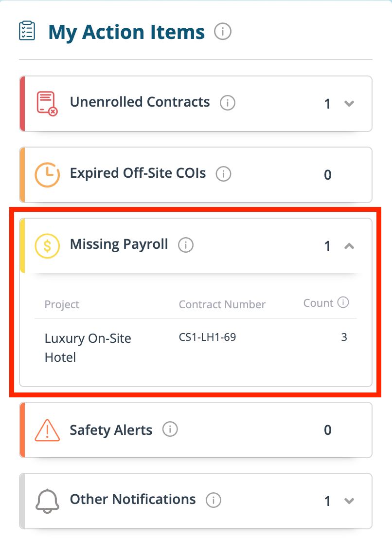The width and height of the screenshot is (392, 560).
Task: Show info for Safety Alerts
Action: (x=170, y=429)
